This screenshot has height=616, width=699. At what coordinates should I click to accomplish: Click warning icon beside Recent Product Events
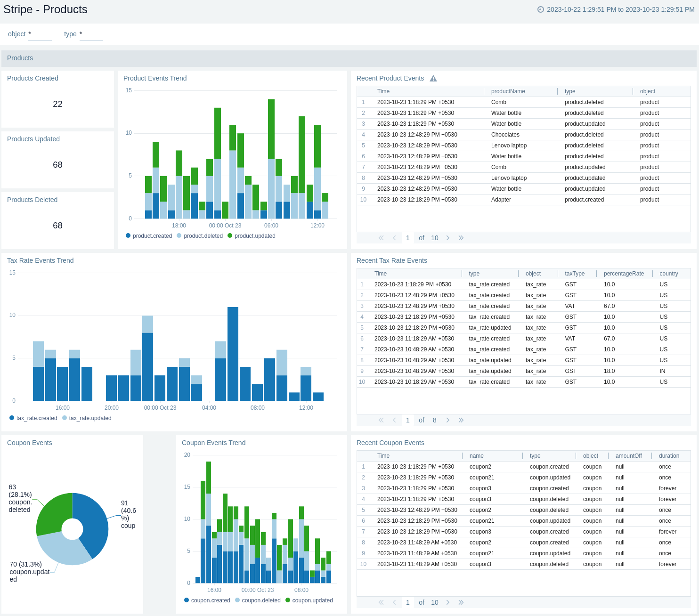433,79
